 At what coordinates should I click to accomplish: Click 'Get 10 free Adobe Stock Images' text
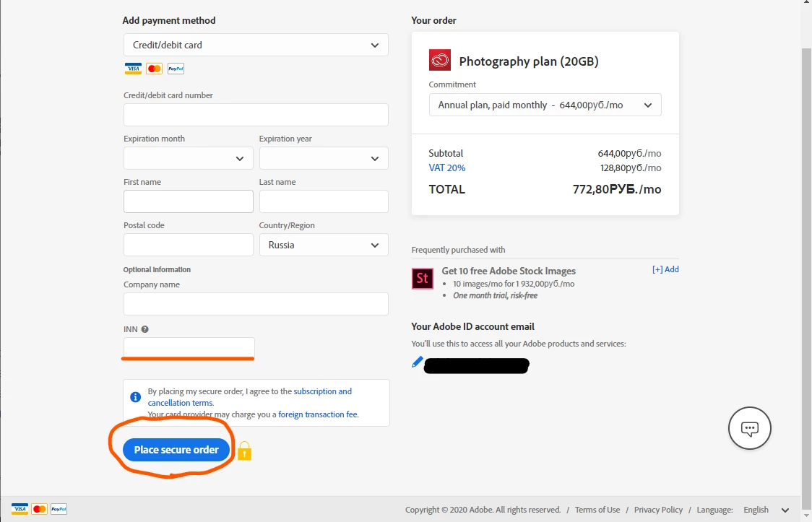[509, 271]
